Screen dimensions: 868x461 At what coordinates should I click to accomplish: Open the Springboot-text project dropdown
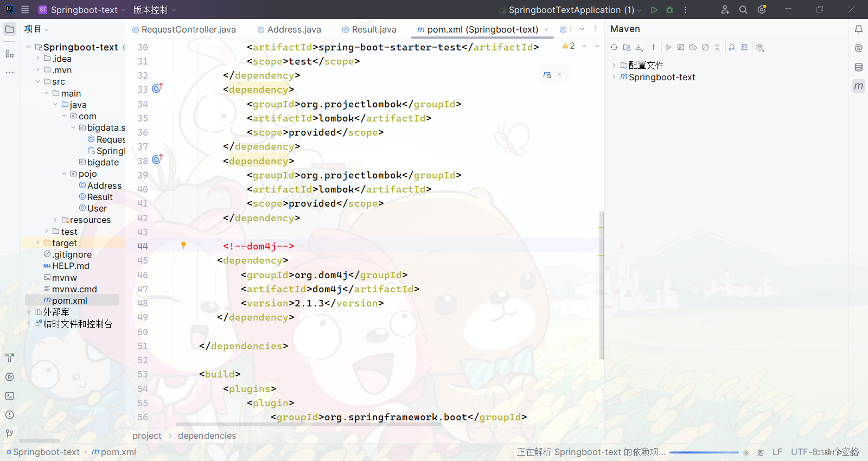click(x=81, y=10)
